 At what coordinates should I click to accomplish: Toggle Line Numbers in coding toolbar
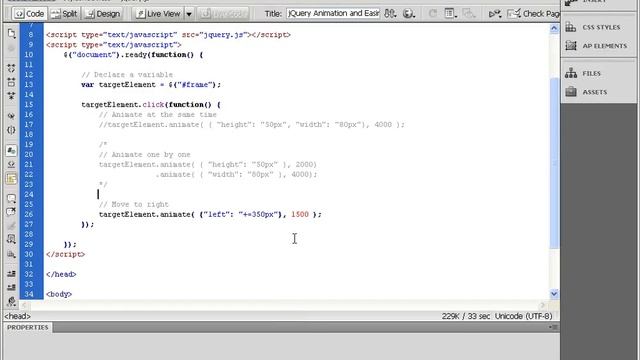click(x=11, y=150)
